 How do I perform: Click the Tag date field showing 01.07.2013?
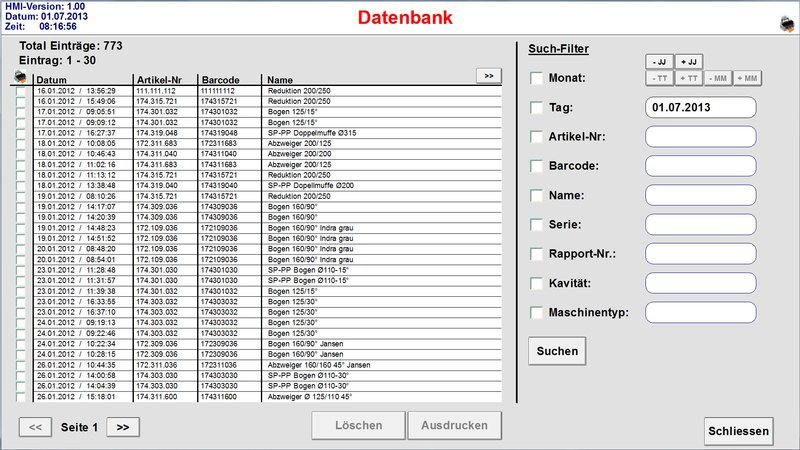tap(699, 107)
